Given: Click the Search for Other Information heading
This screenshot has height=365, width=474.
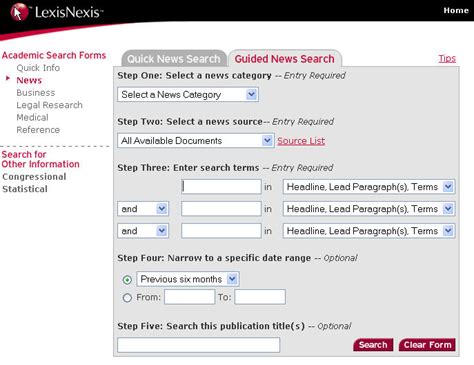Looking at the screenshot, I should pos(40,159).
